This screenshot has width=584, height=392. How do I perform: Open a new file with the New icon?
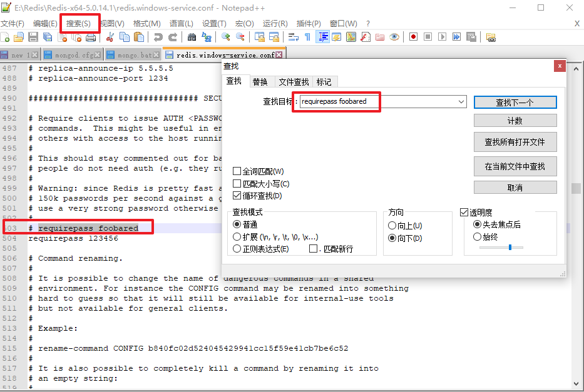pos(6,38)
